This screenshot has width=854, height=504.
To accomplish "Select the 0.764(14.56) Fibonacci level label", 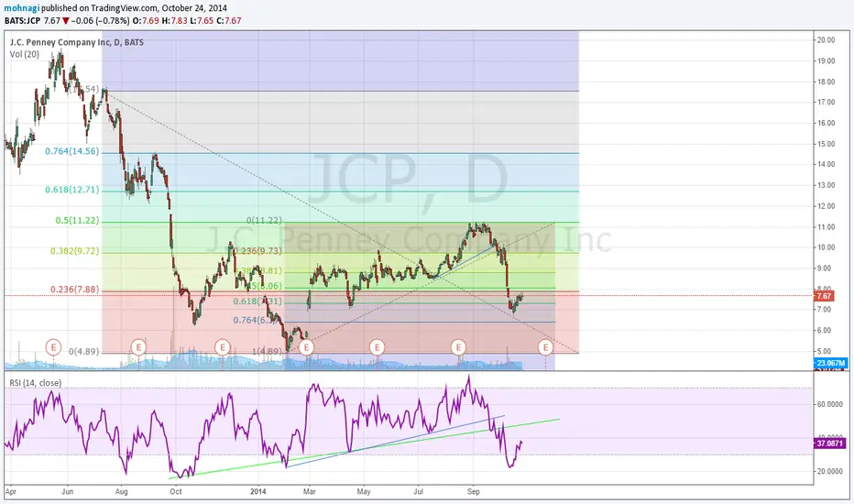I will tap(71, 151).
